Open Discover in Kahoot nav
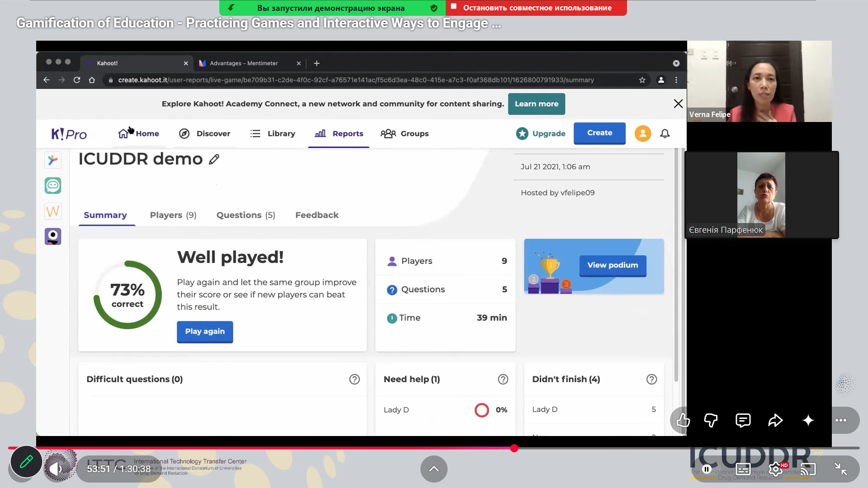This screenshot has width=868, height=488. [205, 134]
